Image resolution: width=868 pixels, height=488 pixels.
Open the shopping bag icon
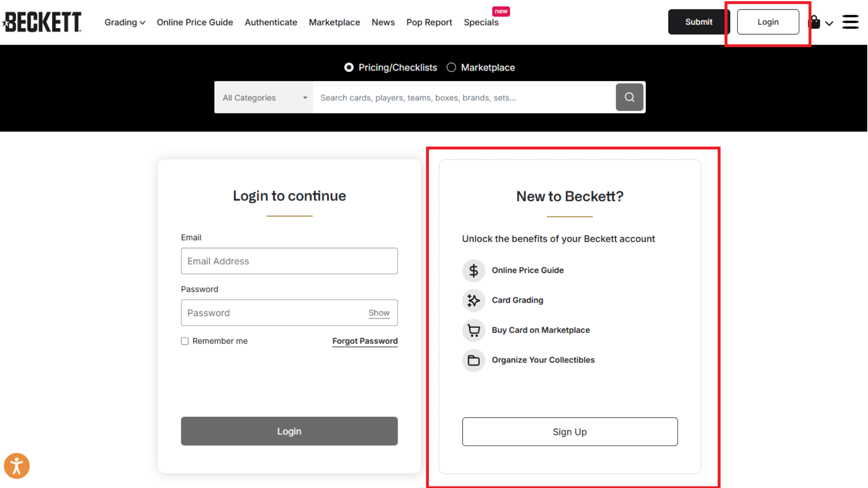pyautogui.click(x=814, y=22)
